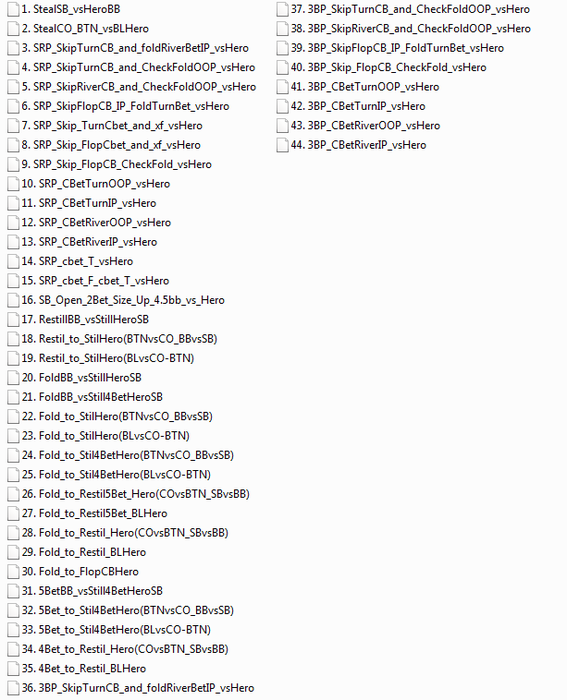The width and height of the screenshot is (567, 700).
Task: Select the file icon beside 30. Fold_to_FlopCBHero
Action: pos(13,572)
